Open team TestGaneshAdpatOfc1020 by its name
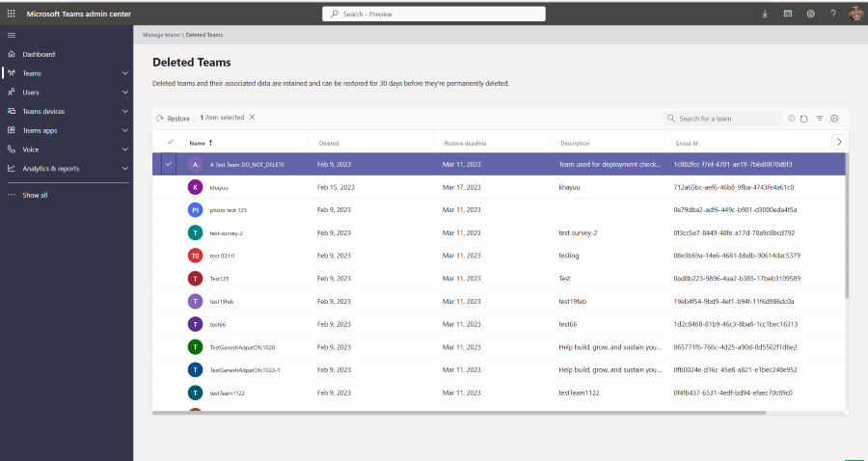Image resolution: width=868 pixels, height=461 pixels. click(x=242, y=347)
